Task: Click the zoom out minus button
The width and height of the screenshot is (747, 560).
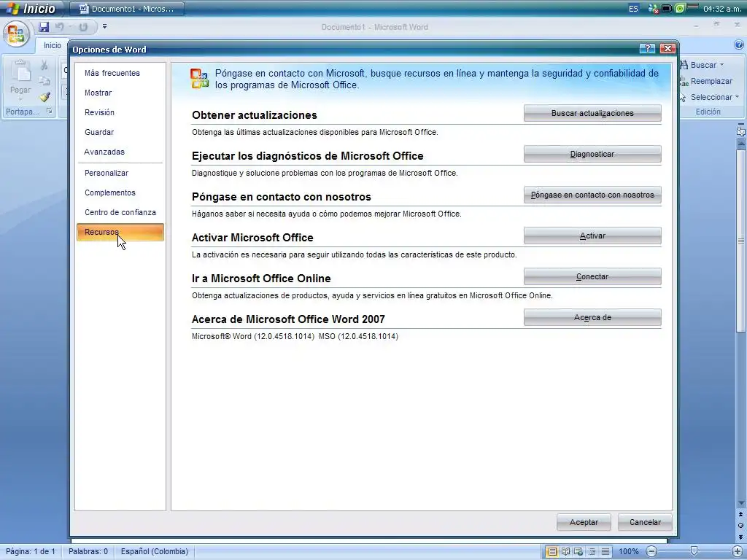Action: click(651, 551)
